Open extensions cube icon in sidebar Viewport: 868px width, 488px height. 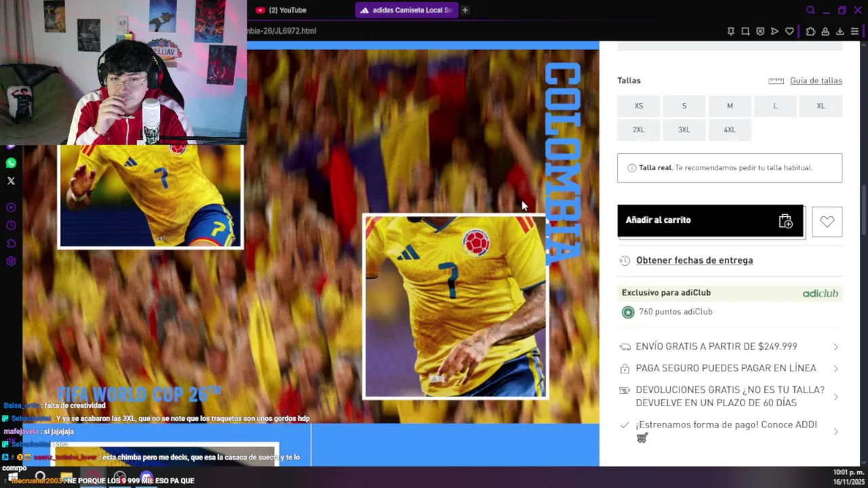(x=11, y=243)
